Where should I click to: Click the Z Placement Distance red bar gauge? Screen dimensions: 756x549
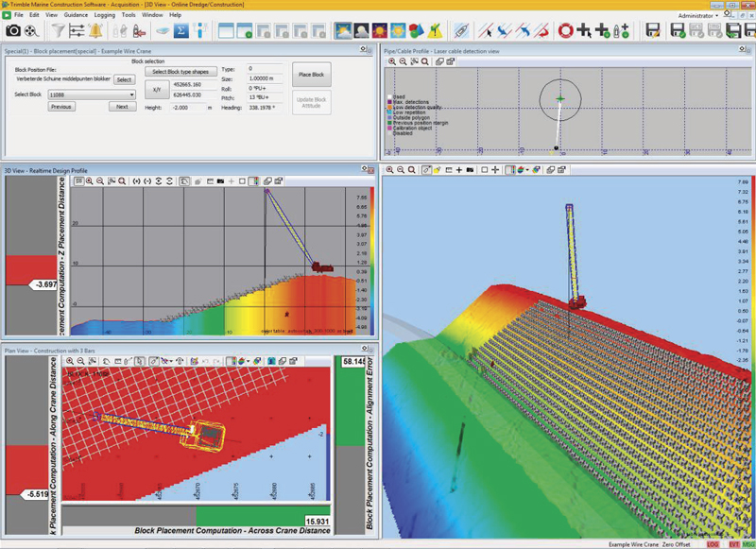(31, 270)
